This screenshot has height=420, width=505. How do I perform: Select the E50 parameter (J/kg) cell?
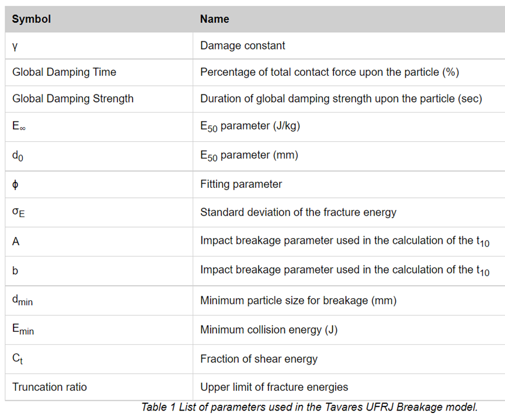click(251, 128)
